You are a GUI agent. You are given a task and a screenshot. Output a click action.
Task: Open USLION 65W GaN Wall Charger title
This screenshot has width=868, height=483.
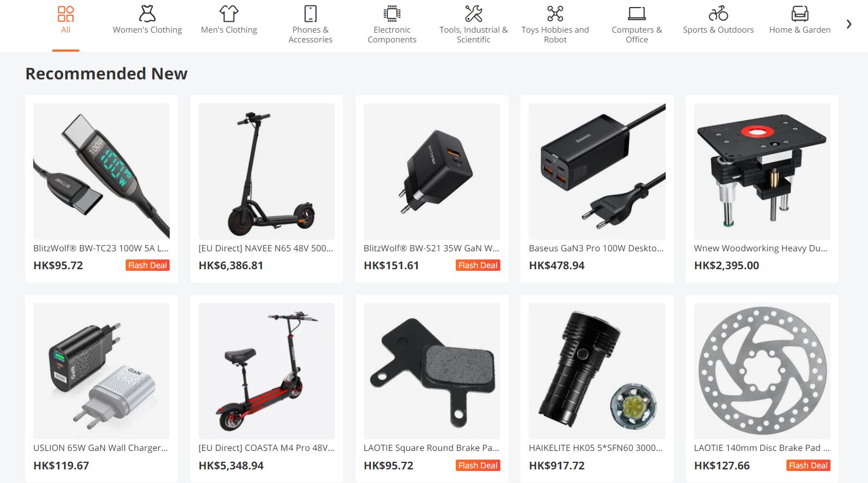tap(101, 448)
